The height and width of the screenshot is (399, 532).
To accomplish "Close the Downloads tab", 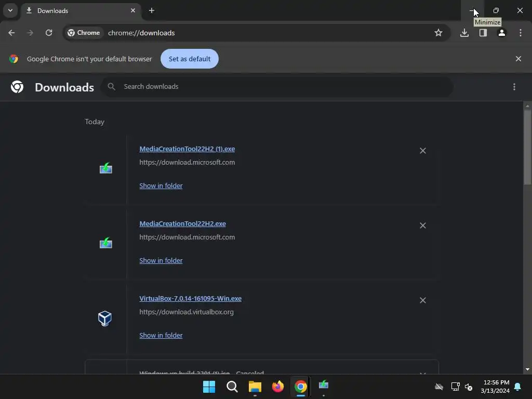I will tap(133, 10).
